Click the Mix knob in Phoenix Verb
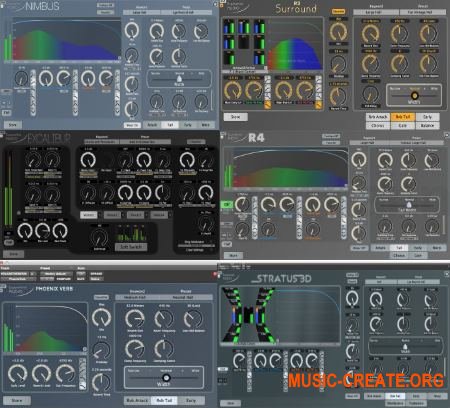 [102, 318]
